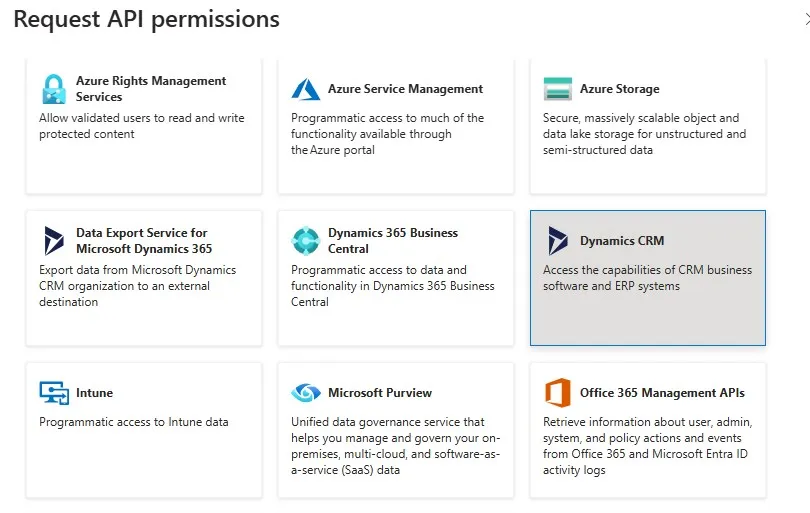Viewport: 810px width, 513px height.
Task: Click 'Export data from Microsoft Dynamics CRM' description
Action: click(x=137, y=286)
